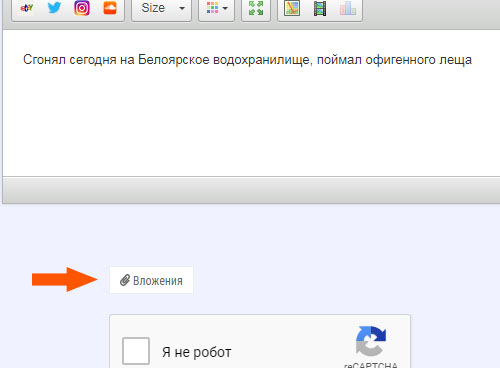Open the Вложения attachments button
The image size is (500, 368).
pyautogui.click(x=152, y=280)
